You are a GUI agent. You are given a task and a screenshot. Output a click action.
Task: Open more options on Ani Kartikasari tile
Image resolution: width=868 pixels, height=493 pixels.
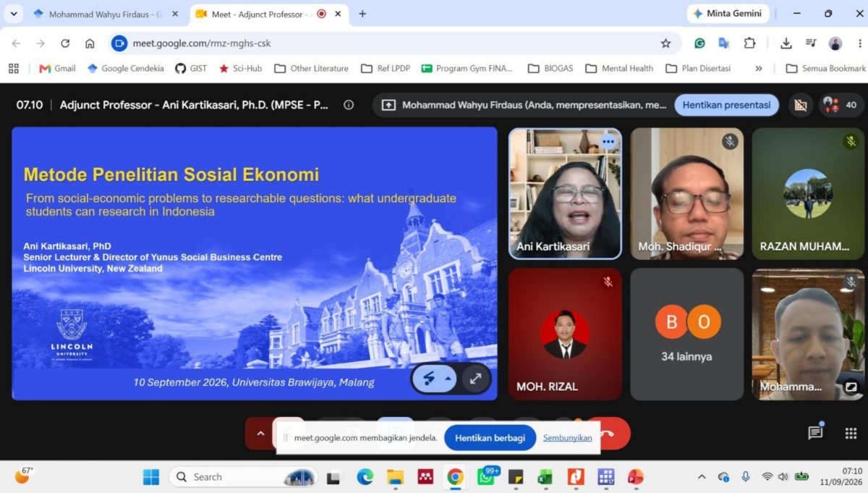(608, 143)
